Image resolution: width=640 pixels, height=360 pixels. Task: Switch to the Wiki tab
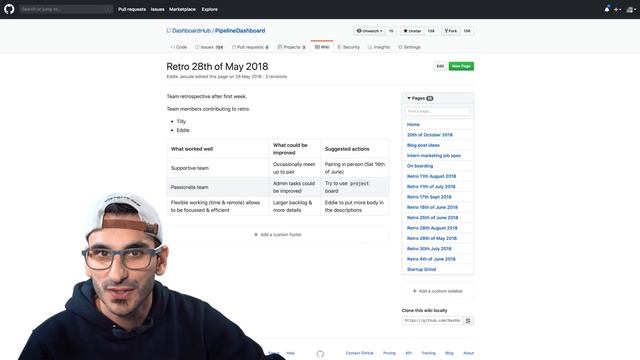coord(322,47)
